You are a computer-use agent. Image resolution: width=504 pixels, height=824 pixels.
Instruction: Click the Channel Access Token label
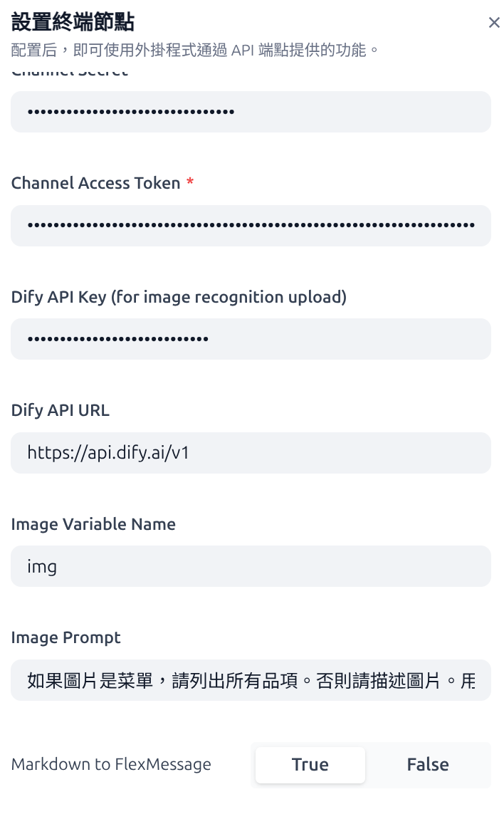[x=95, y=183]
